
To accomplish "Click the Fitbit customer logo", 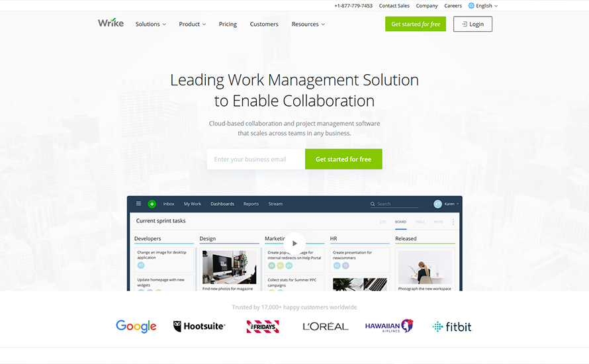I will coord(452,326).
